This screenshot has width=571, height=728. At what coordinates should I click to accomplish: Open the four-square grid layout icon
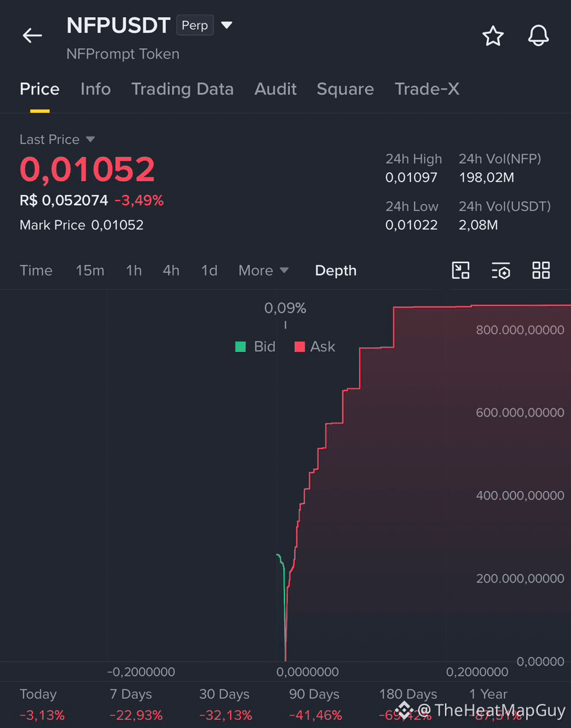(541, 270)
